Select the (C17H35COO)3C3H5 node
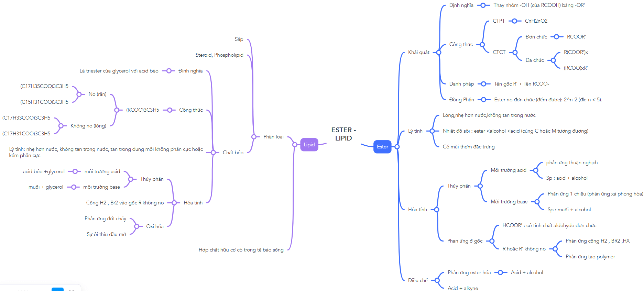The width and height of the screenshot is (644, 291). (x=44, y=86)
